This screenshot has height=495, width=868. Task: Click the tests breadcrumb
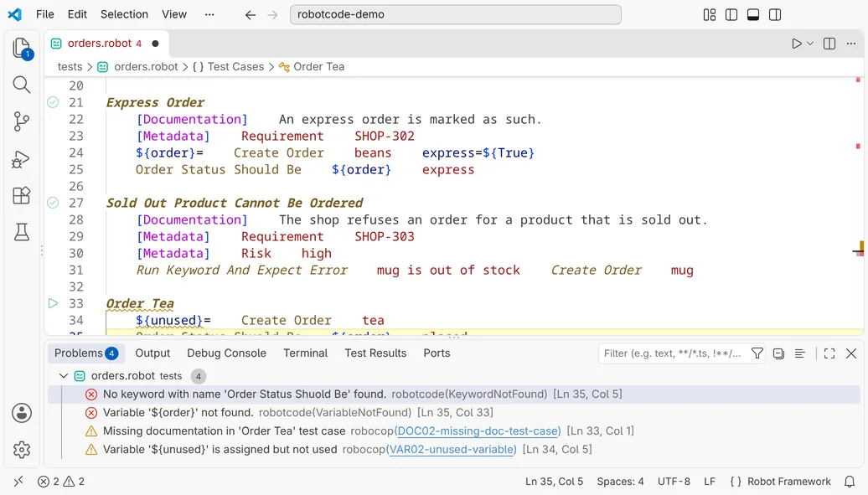click(70, 66)
